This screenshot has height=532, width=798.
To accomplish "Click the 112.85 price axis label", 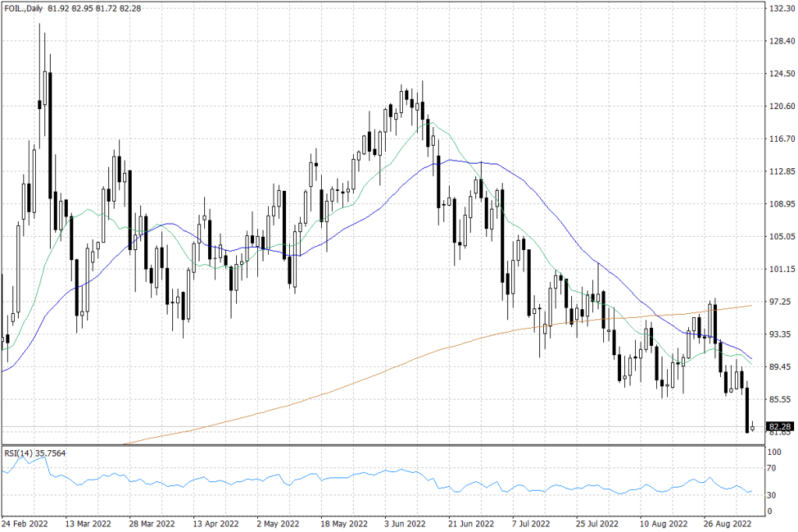I will [x=781, y=171].
